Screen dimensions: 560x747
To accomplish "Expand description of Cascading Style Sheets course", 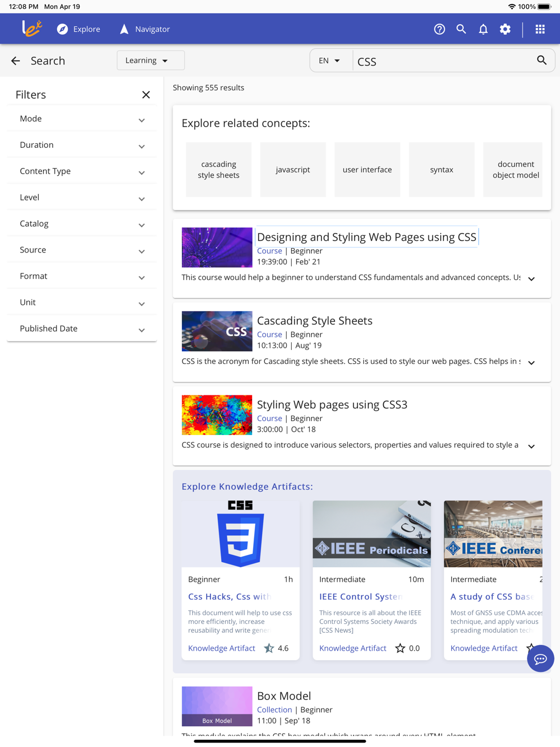I will [x=531, y=362].
